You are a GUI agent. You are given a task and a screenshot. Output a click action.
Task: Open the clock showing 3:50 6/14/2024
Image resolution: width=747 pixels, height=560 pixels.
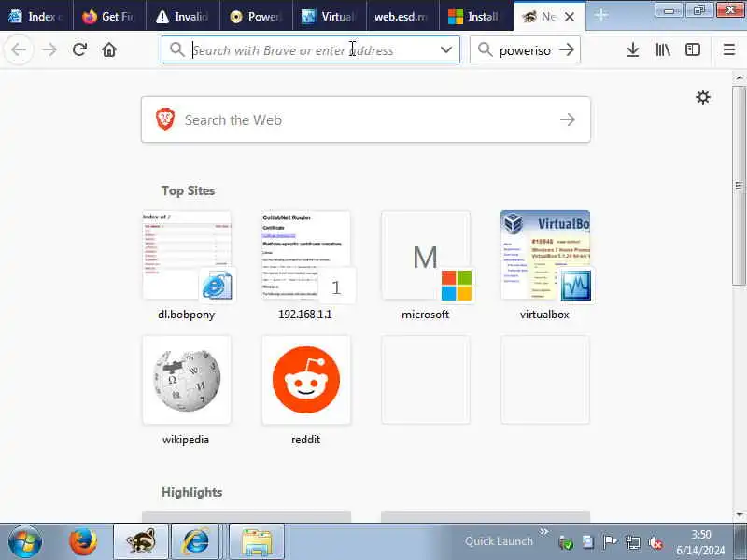click(700, 542)
